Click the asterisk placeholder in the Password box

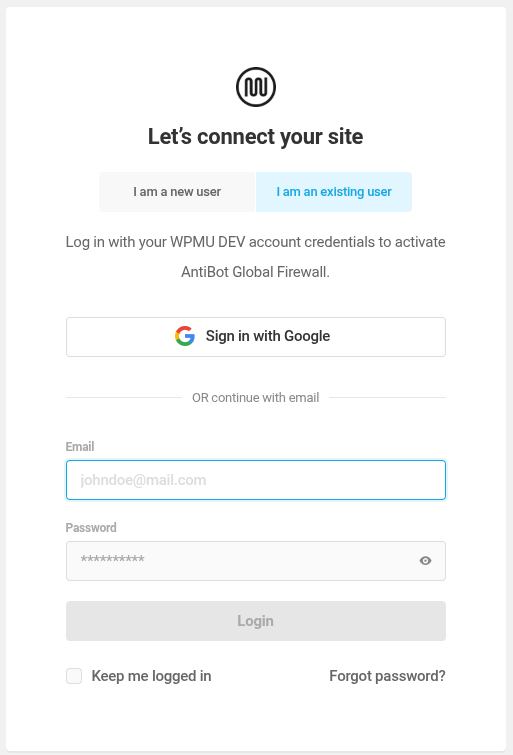coord(112,559)
